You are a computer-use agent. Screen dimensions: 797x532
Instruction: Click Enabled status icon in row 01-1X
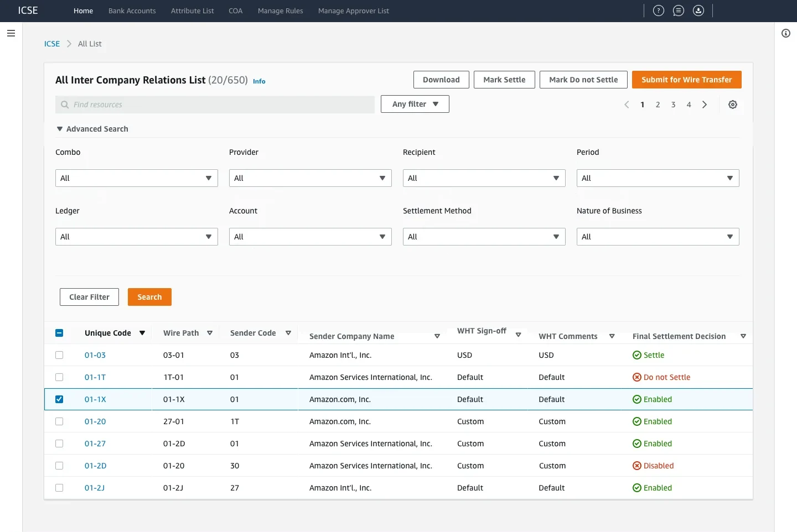tap(637, 399)
